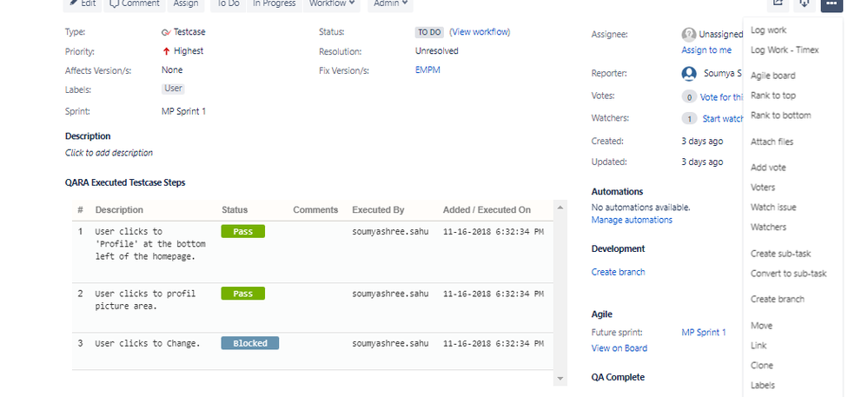The width and height of the screenshot is (868, 397).
Task: Click step 3 text 'User clicks to Change.'
Action: (x=147, y=343)
